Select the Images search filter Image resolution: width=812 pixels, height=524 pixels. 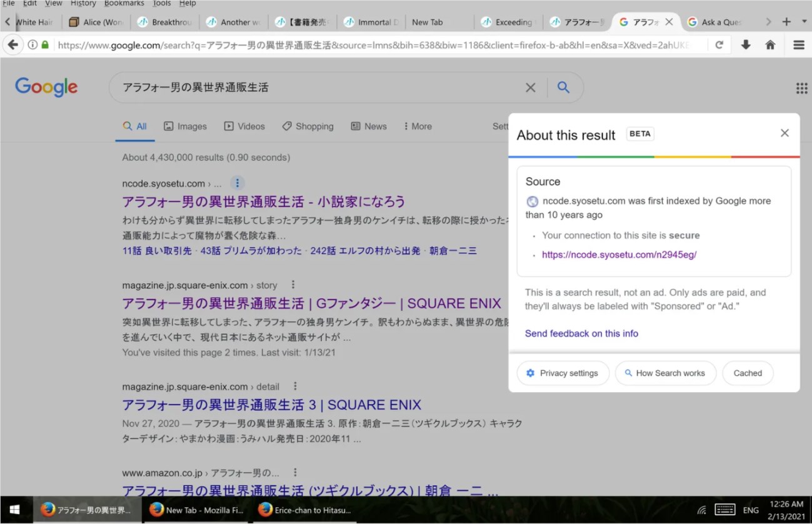[185, 126]
